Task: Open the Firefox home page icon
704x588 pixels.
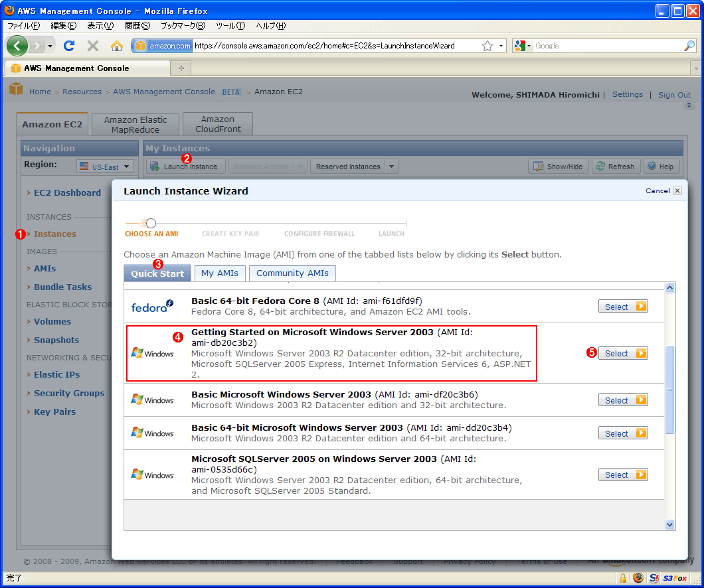Action: click(x=117, y=46)
